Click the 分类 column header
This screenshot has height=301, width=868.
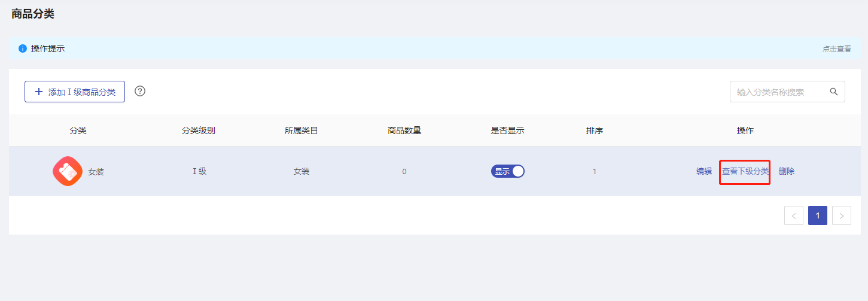[x=78, y=130]
